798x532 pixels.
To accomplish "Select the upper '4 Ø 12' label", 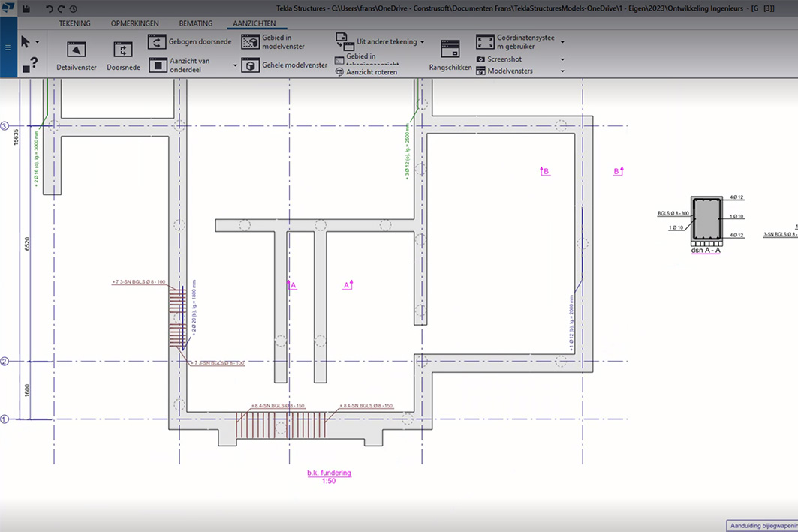I will [736, 197].
